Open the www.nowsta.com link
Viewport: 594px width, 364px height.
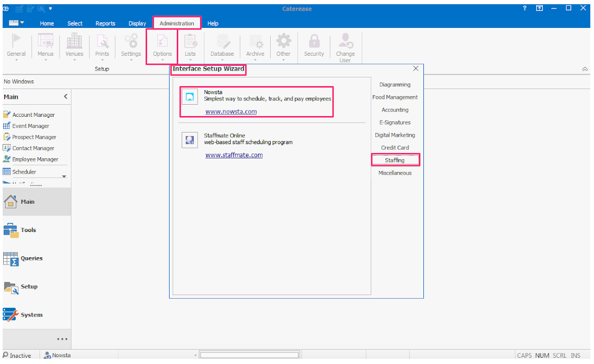[231, 112]
